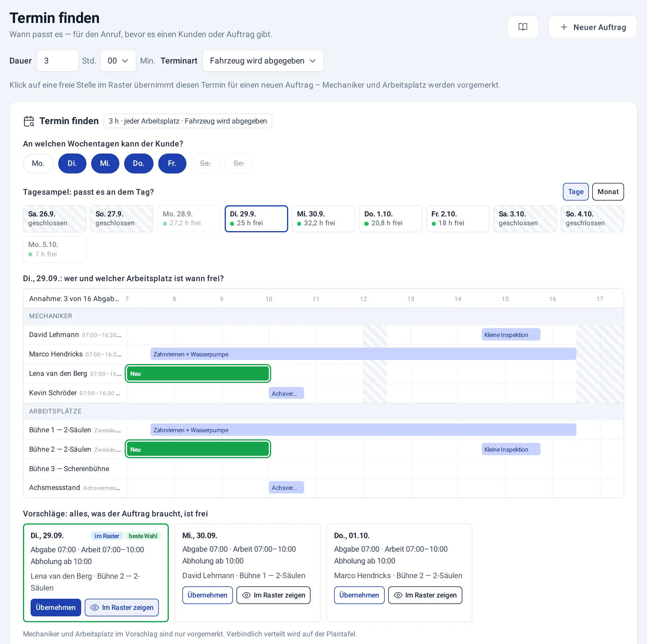Switch to Tage view
The width and height of the screenshot is (647, 644).
575,191
